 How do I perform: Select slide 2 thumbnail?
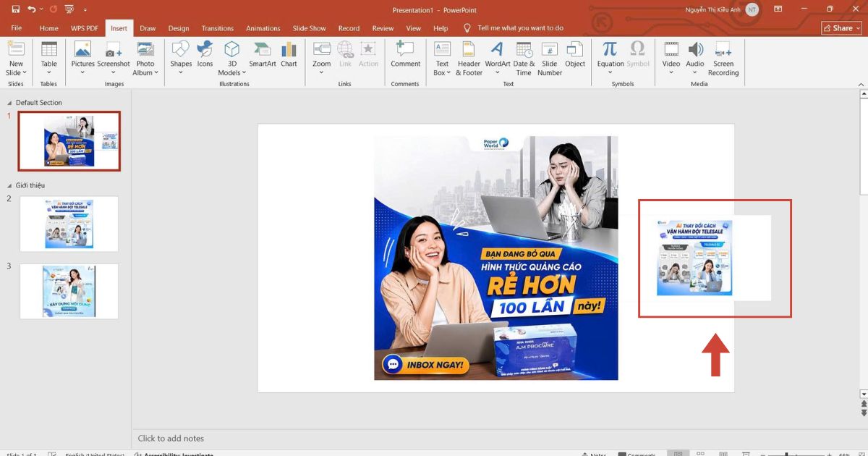[69, 224]
